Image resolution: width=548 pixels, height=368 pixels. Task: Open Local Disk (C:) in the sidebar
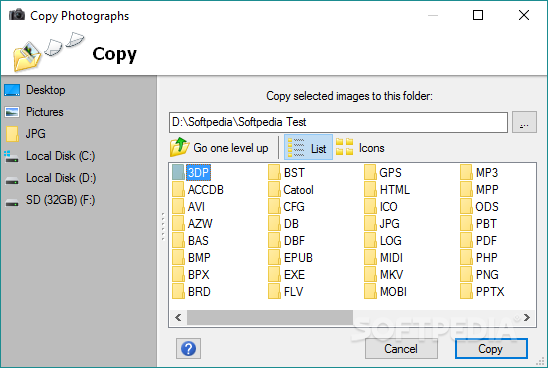click(50, 156)
